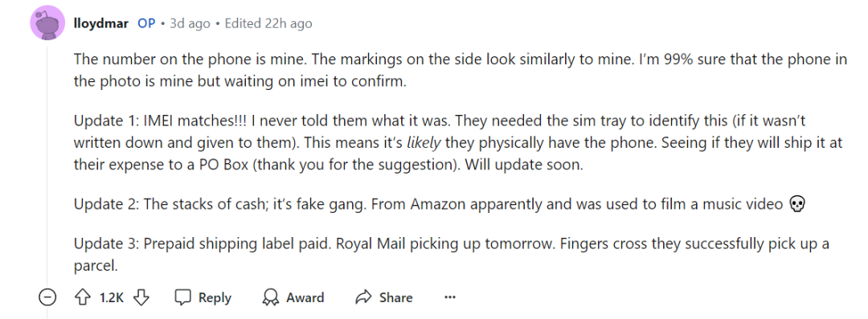The width and height of the screenshot is (868, 319).
Task: Open the lloydmar avatar image
Action: pos(47,23)
